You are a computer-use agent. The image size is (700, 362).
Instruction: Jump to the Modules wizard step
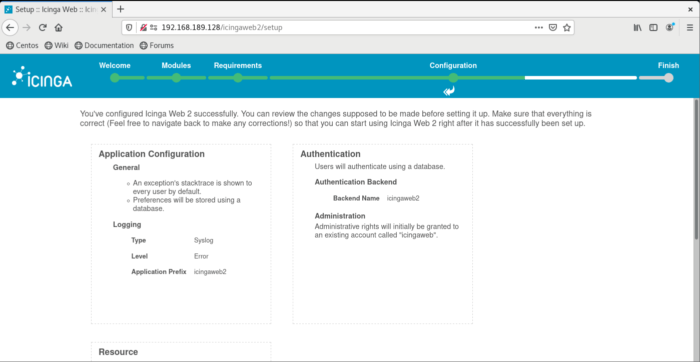[176, 78]
